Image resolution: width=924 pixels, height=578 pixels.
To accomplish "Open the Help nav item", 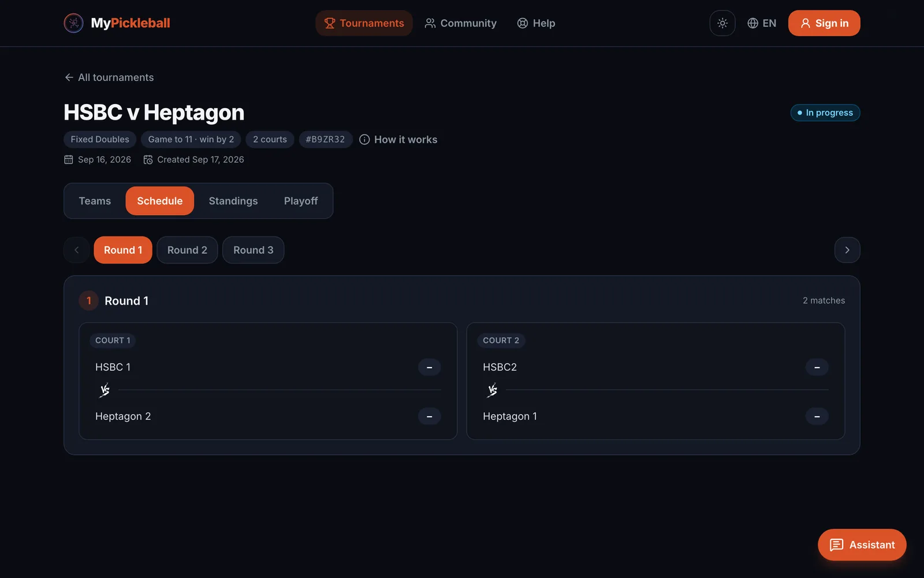I will [x=536, y=23].
